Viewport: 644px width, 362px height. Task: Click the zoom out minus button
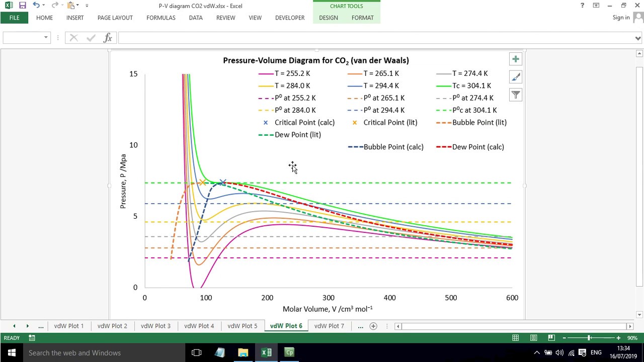point(564,338)
